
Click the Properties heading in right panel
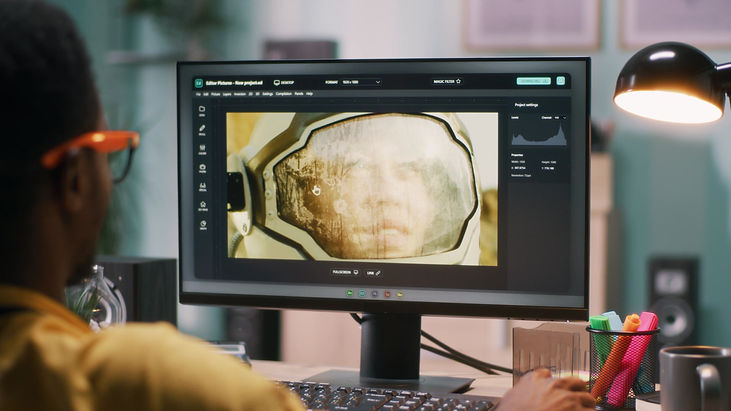point(517,155)
